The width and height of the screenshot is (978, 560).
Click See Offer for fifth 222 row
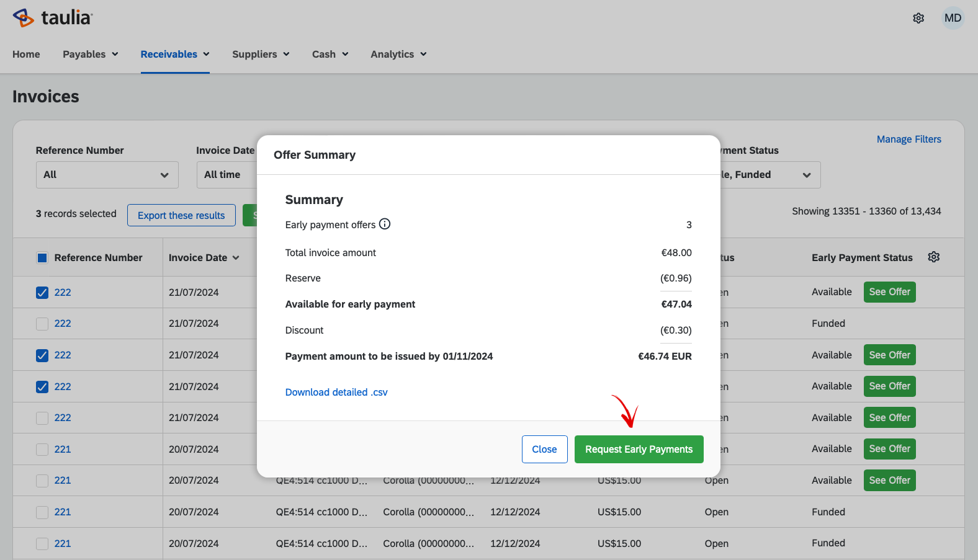tap(889, 417)
